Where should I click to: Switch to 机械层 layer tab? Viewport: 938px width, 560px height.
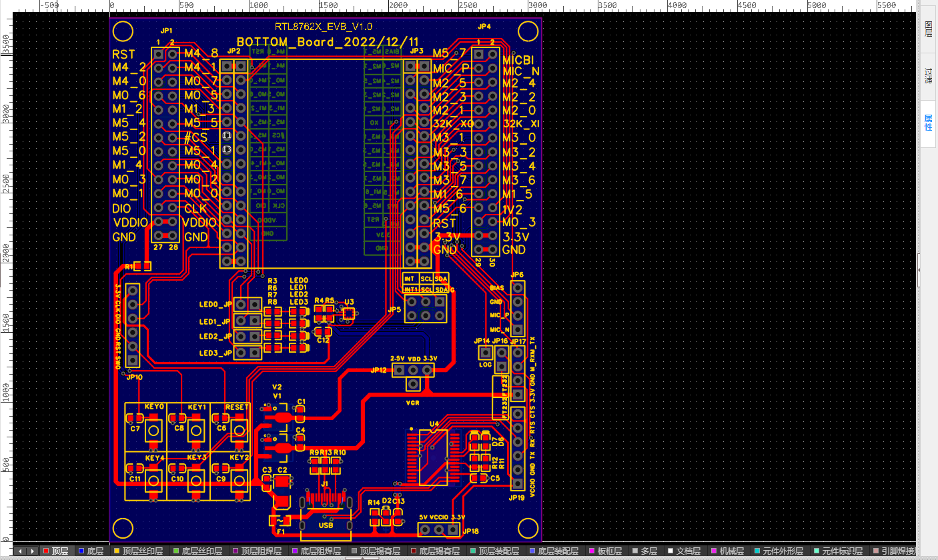729,551
